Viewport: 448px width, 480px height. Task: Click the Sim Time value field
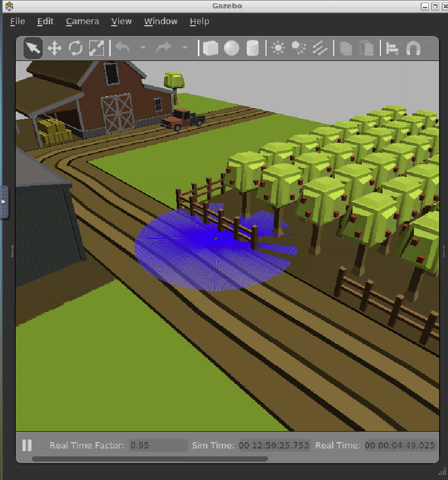(x=274, y=445)
